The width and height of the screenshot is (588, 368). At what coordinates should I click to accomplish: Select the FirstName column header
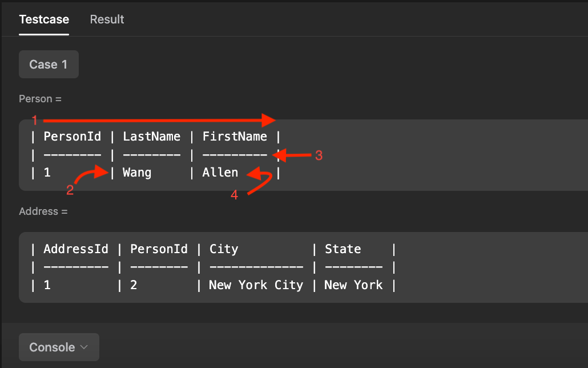pos(235,136)
